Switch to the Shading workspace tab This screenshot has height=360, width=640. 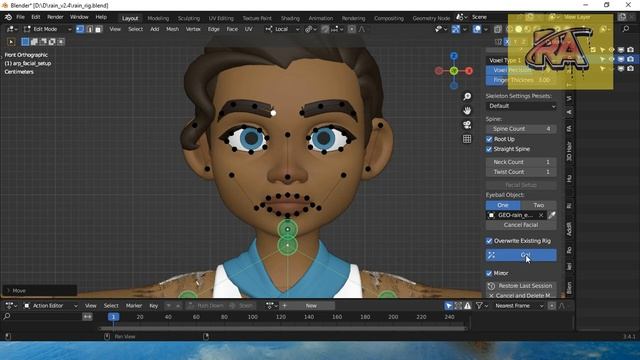point(290,18)
